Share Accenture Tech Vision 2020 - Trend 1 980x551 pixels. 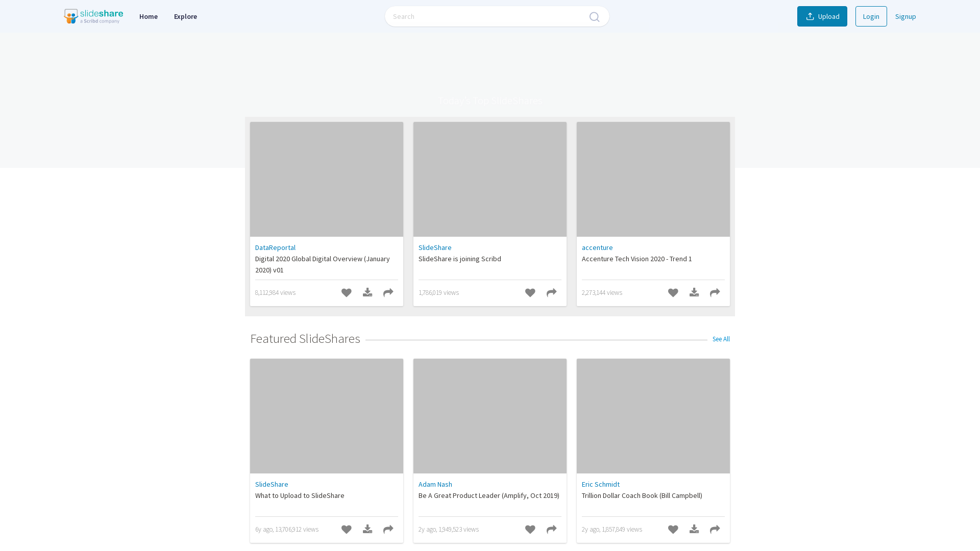point(715,293)
